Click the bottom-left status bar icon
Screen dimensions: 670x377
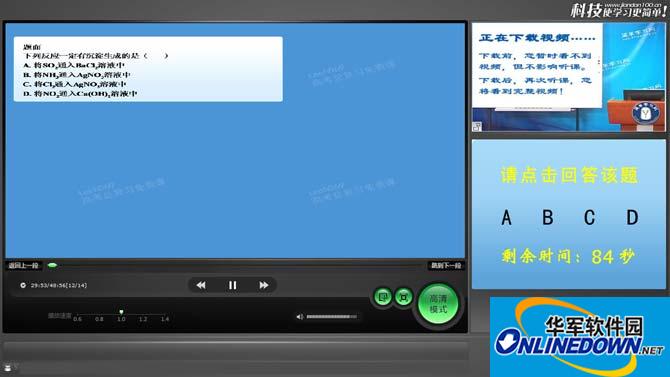pyautogui.click(x=7, y=367)
